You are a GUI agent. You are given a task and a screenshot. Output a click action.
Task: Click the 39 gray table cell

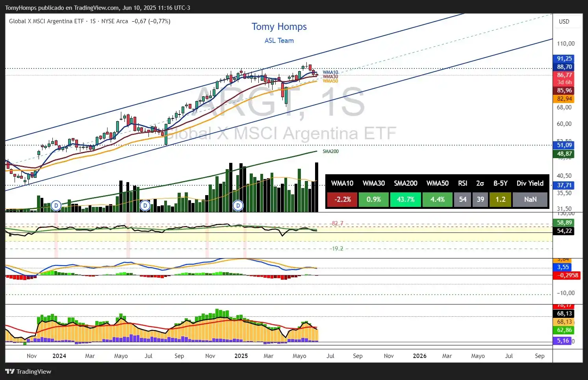(x=480, y=199)
